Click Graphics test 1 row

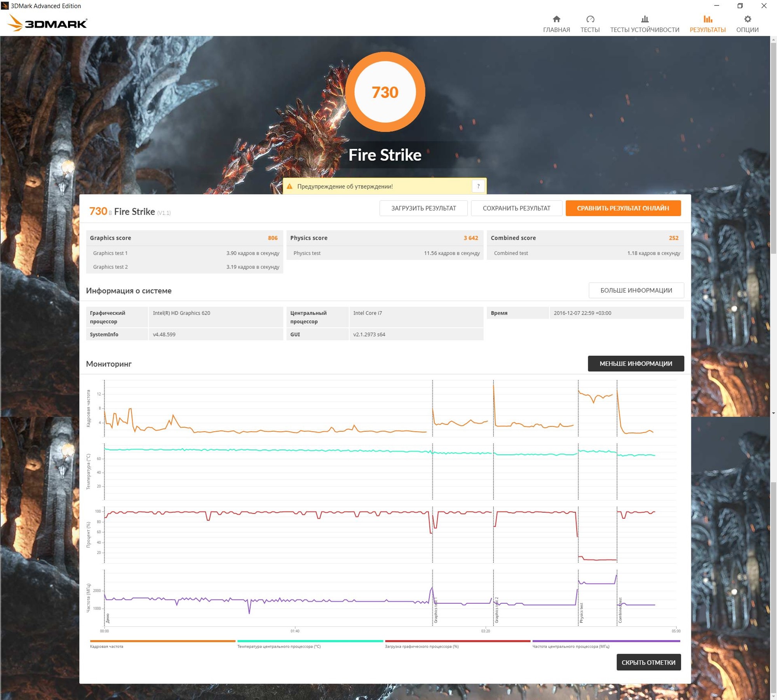coord(185,253)
